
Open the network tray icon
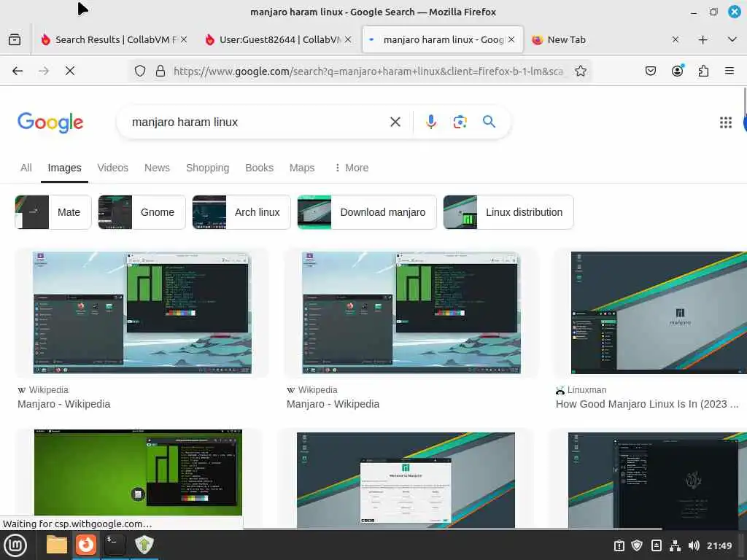pos(675,545)
